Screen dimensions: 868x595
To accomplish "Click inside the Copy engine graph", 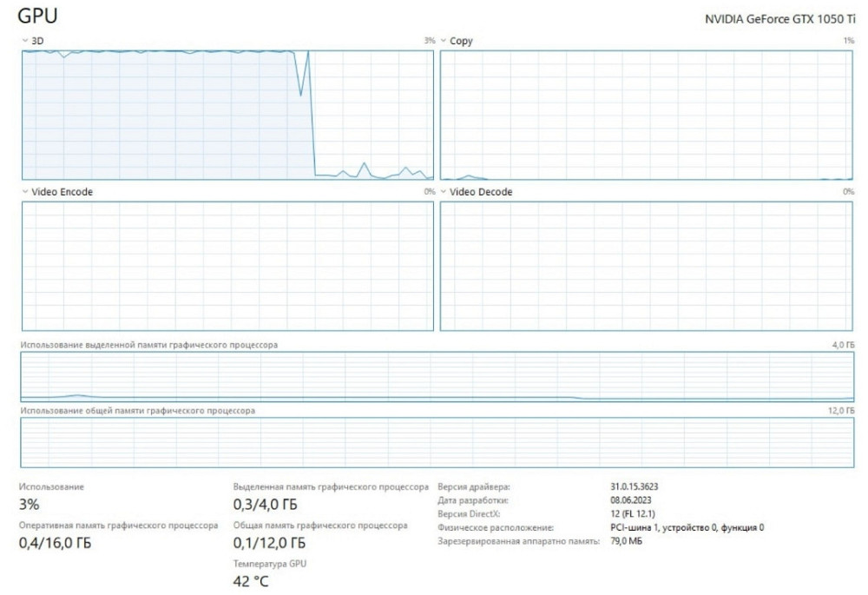I will click(646, 115).
